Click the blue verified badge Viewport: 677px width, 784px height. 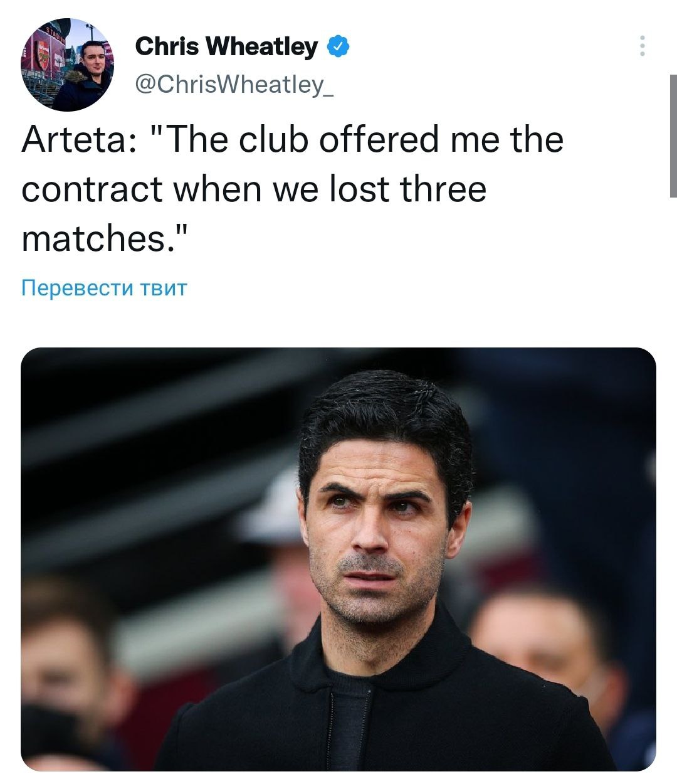[x=338, y=46]
